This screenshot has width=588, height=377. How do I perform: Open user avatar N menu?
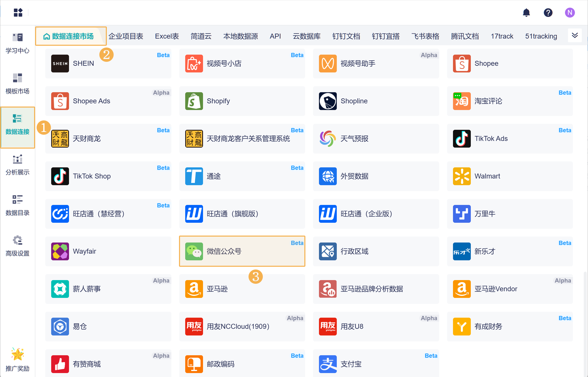coord(570,13)
